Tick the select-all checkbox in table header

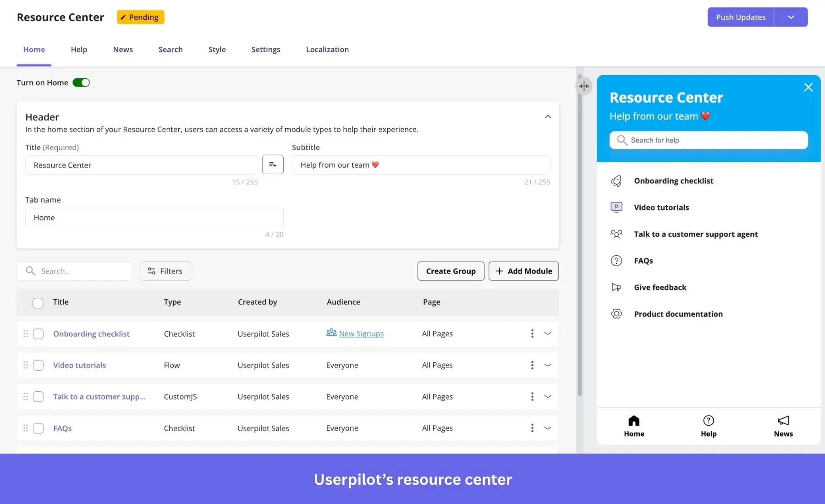click(38, 302)
